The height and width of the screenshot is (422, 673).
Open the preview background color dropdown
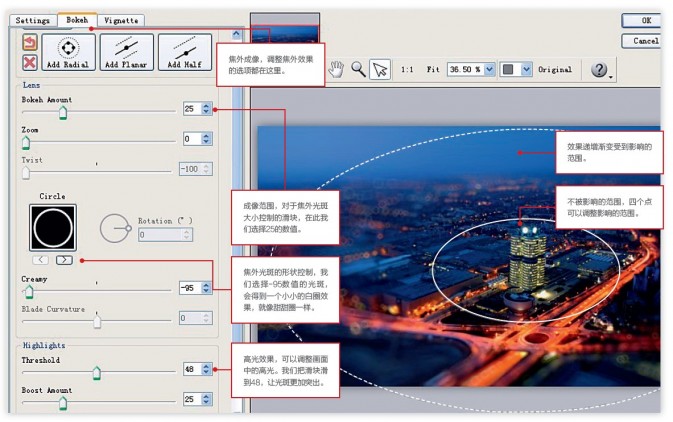tap(527, 69)
